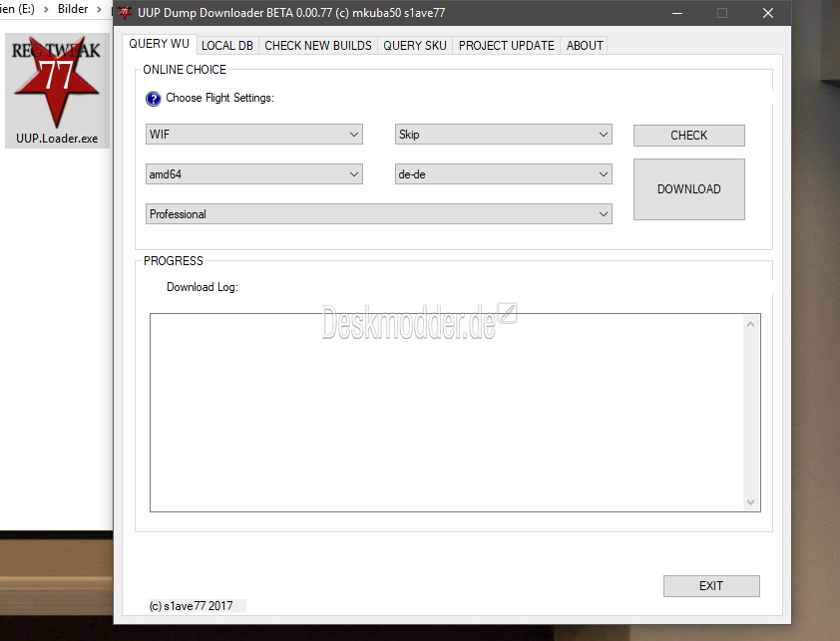The width and height of the screenshot is (840, 641).
Task: Open the QUERY SKU tab
Action: pyautogui.click(x=415, y=46)
